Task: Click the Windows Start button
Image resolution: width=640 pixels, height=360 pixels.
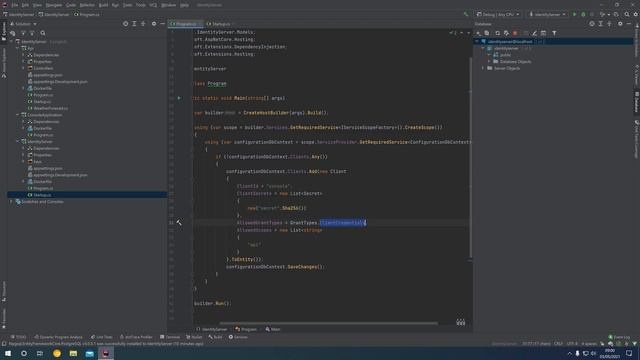Action: coord(8,353)
